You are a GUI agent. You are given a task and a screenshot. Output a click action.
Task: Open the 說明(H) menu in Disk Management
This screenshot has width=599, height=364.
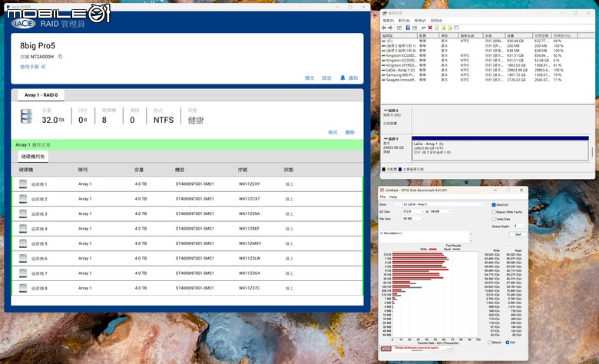pyautogui.click(x=436, y=21)
